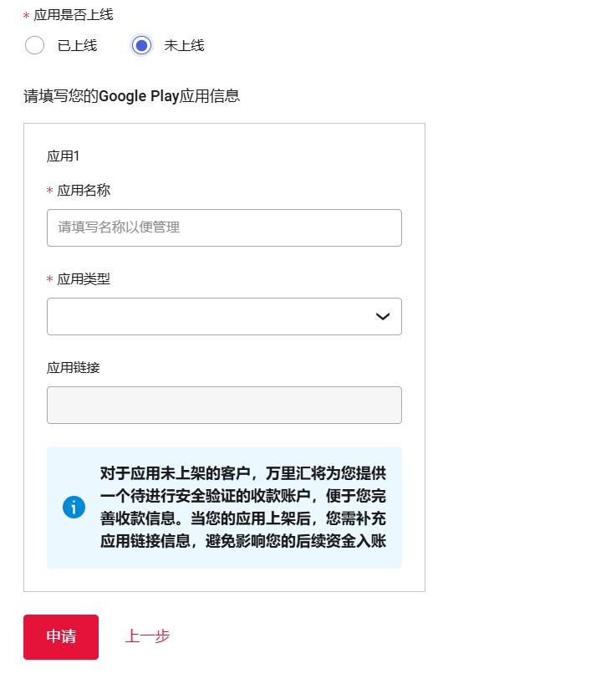The height and width of the screenshot is (684, 616).
Task: Go back via the 上一步 link
Action: [147, 636]
